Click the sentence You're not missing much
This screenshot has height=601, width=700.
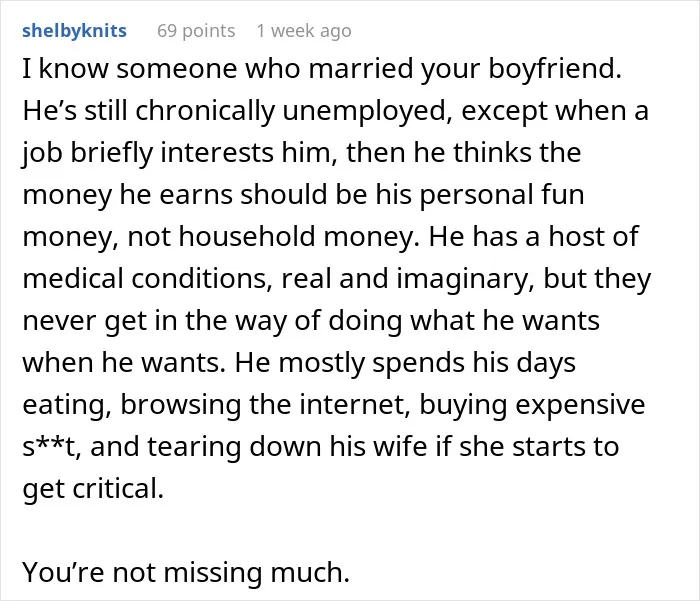point(186,573)
